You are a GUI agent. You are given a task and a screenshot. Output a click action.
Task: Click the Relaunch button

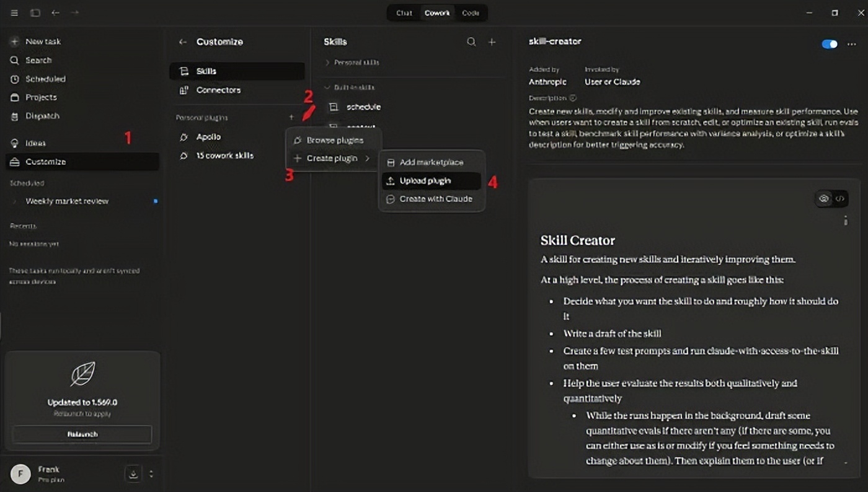pos(82,434)
